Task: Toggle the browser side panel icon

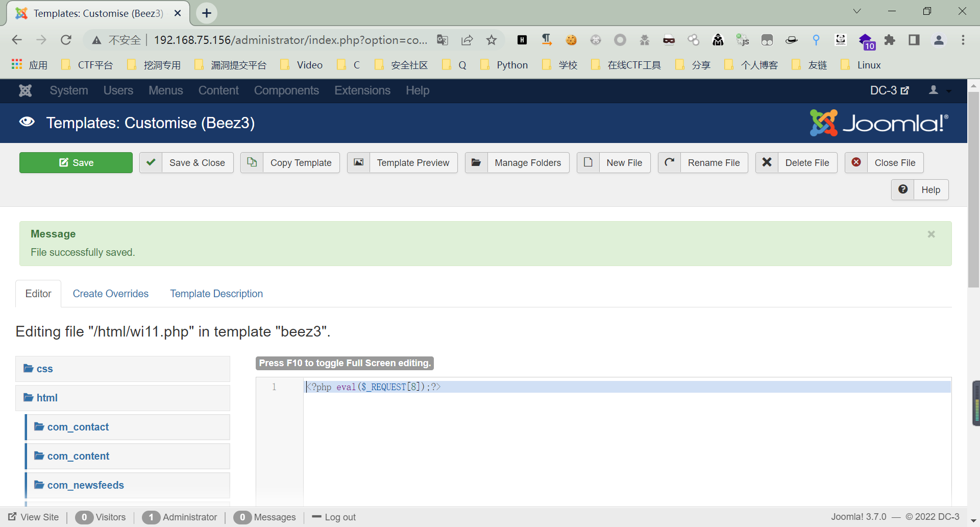Action: tap(914, 40)
